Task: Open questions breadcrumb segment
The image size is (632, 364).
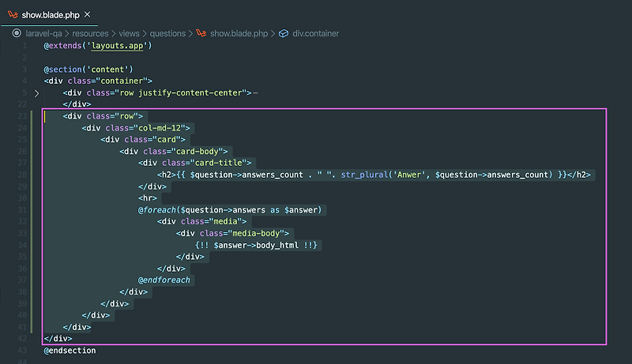Action: click(167, 33)
